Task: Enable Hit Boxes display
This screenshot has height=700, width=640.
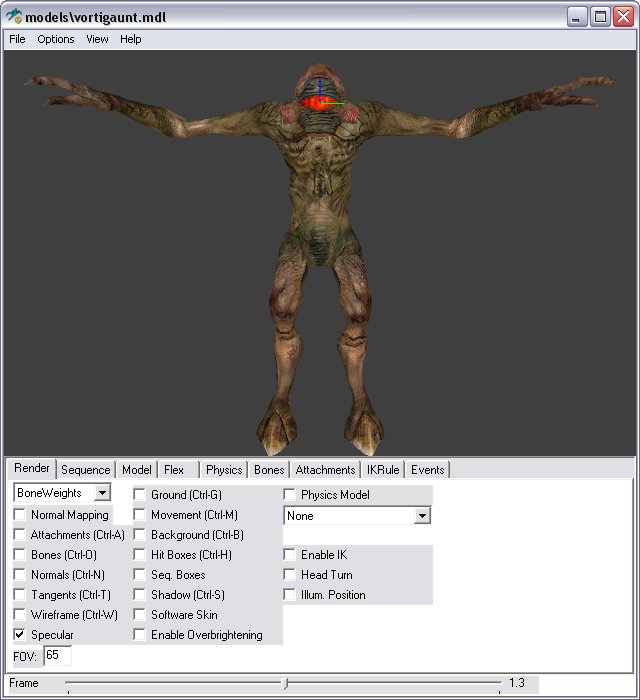Action: [x=141, y=555]
